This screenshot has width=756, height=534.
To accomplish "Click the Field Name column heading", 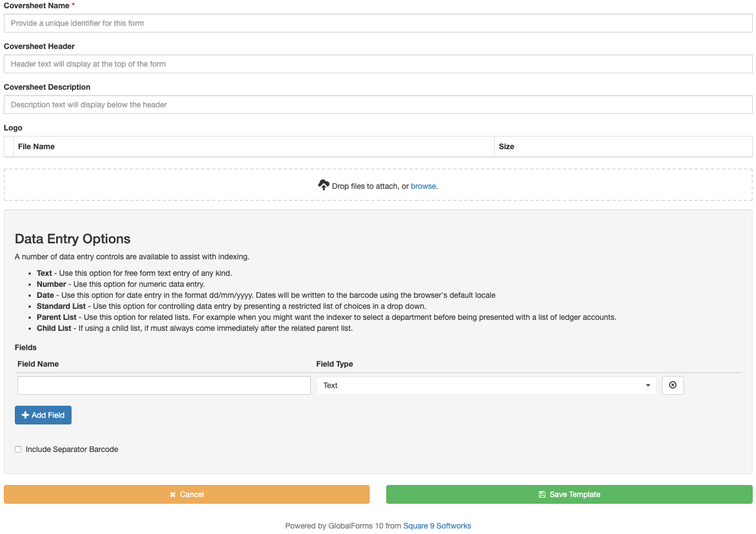I will [38, 364].
